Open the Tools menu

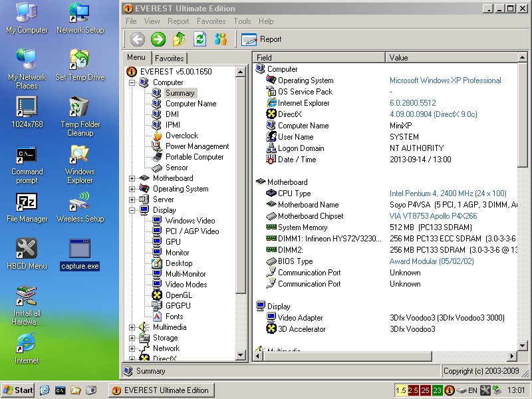click(x=242, y=21)
